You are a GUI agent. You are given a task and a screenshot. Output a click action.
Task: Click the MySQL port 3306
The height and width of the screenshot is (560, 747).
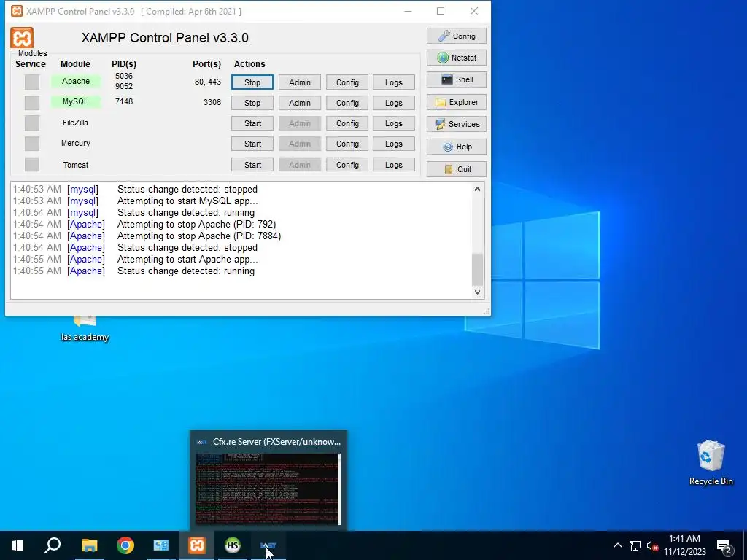click(x=212, y=102)
